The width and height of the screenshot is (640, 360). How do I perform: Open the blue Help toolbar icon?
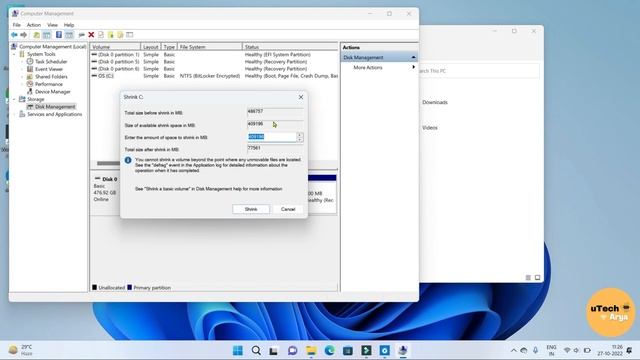tap(59, 35)
